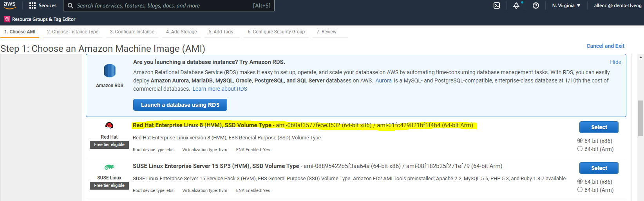Image resolution: width=644 pixels, height=201 pixels.
Task: Open the allenc @ demo-tlveng account menu
Action: 617,5
